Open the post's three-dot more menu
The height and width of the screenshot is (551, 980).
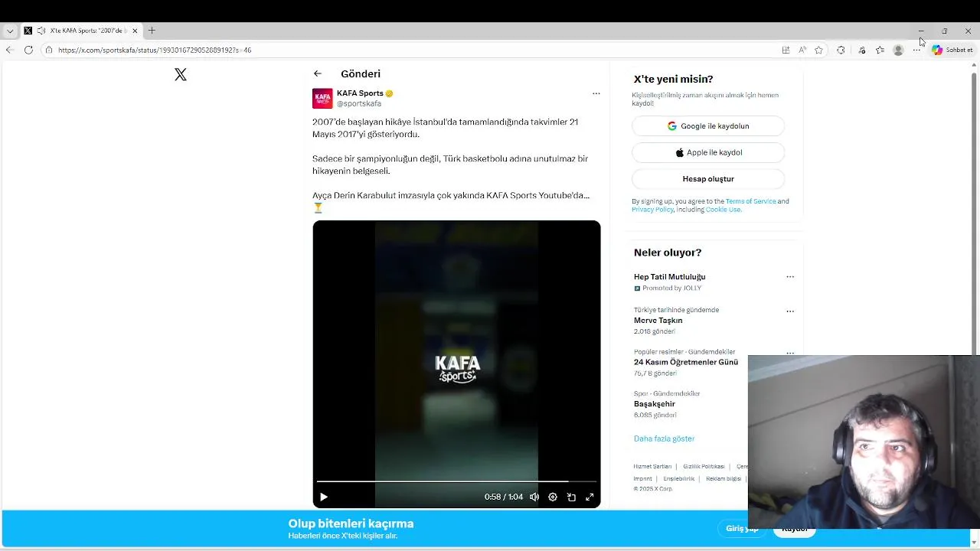596,93
